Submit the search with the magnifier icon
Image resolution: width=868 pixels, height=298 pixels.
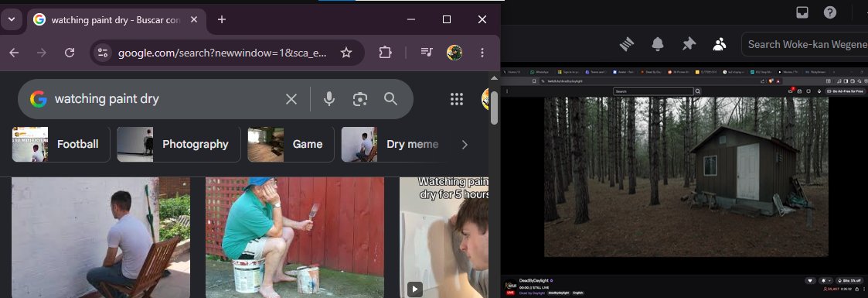pos(391,99)
